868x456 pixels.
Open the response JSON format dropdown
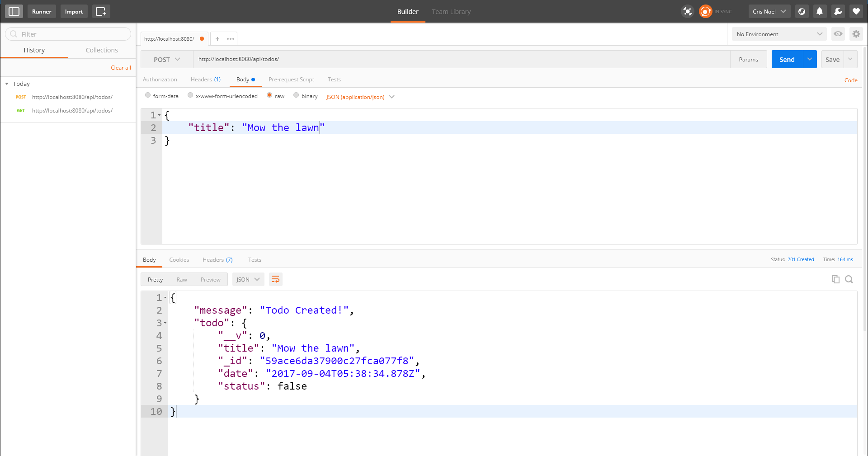click(x=248, y=279)
